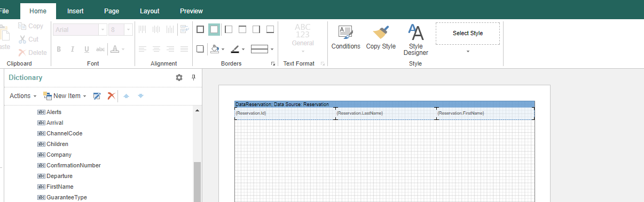
Task: Click the Select Style box
Action: click(468, 33)
